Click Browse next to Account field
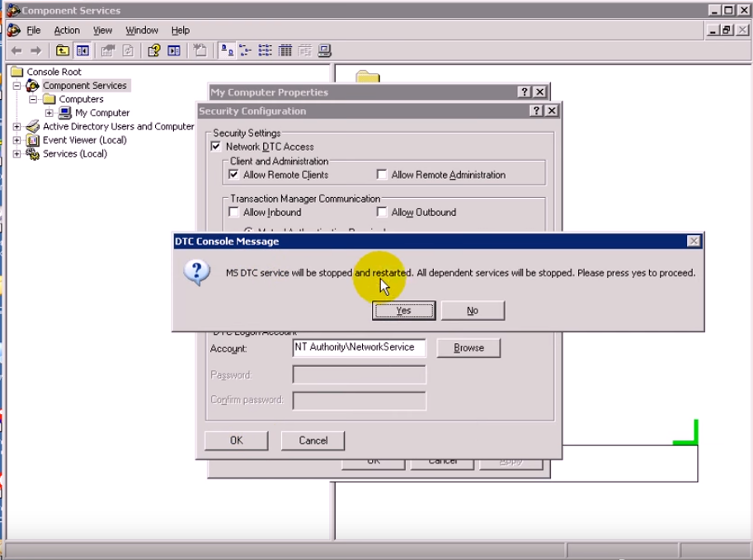The width and height of the screenshot is (753, 560). (x=468, y=348)
